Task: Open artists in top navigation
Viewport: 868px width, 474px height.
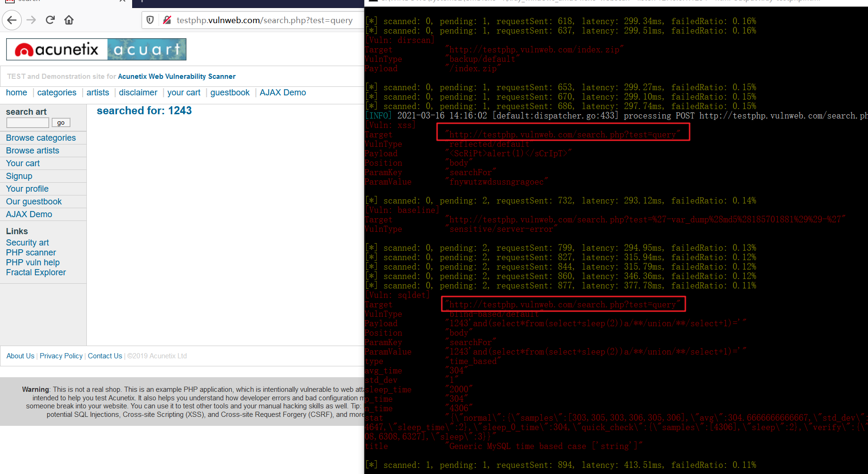Action: tap(98, 93)
